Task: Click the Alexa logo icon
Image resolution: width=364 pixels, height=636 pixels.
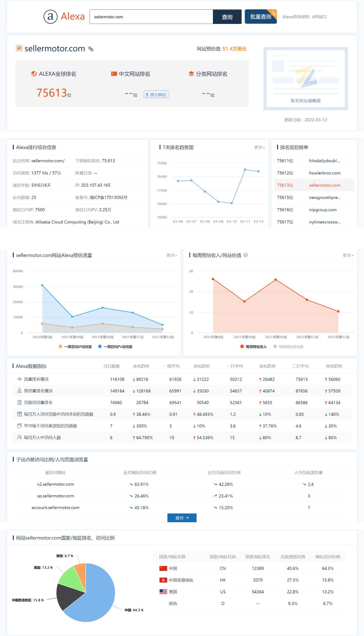Action: point(50,17)
